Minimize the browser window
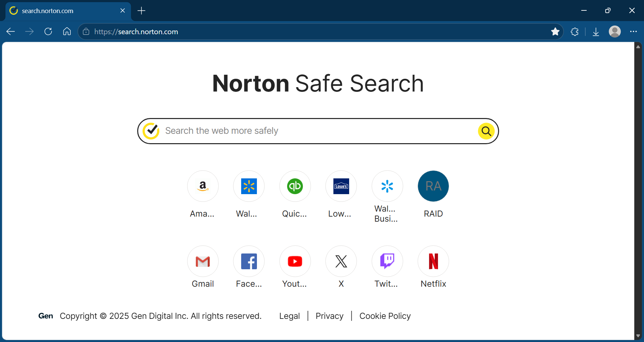The height and width of the screenshot is (342, 644). 584,11
